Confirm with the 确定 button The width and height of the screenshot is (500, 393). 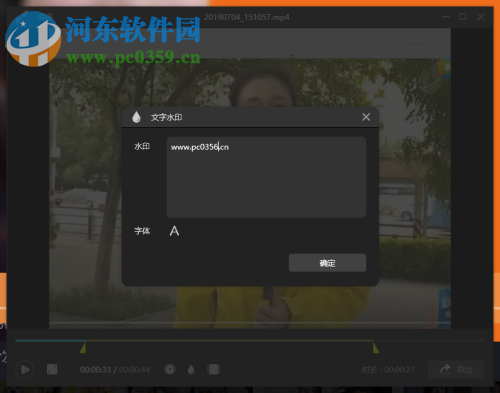(x=327, y=263)
